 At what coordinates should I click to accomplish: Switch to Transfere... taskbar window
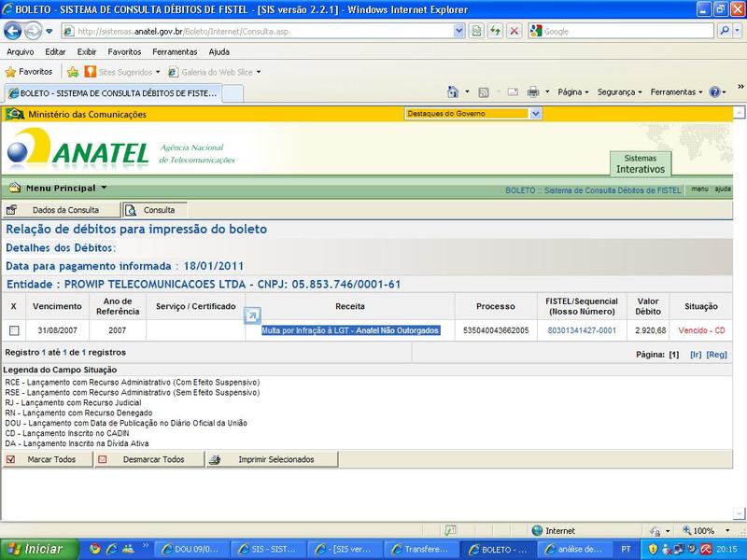click(x=422, y=550)
